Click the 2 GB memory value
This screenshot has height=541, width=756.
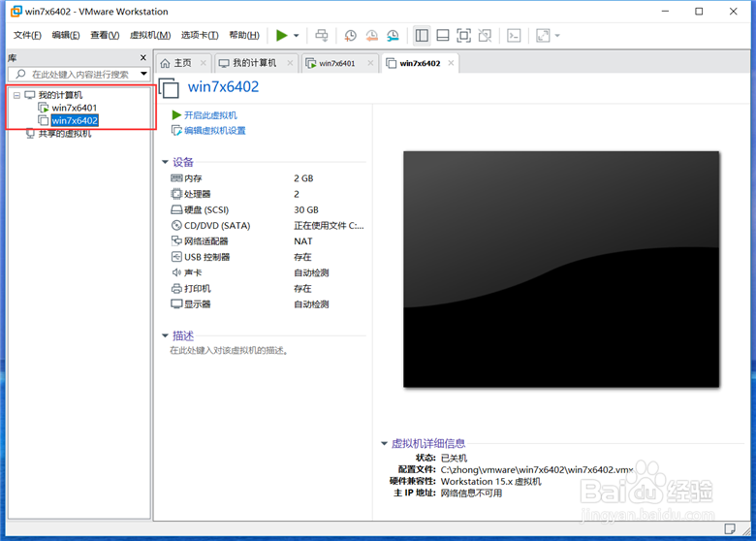pyautogui.click(x=303, y=178)
